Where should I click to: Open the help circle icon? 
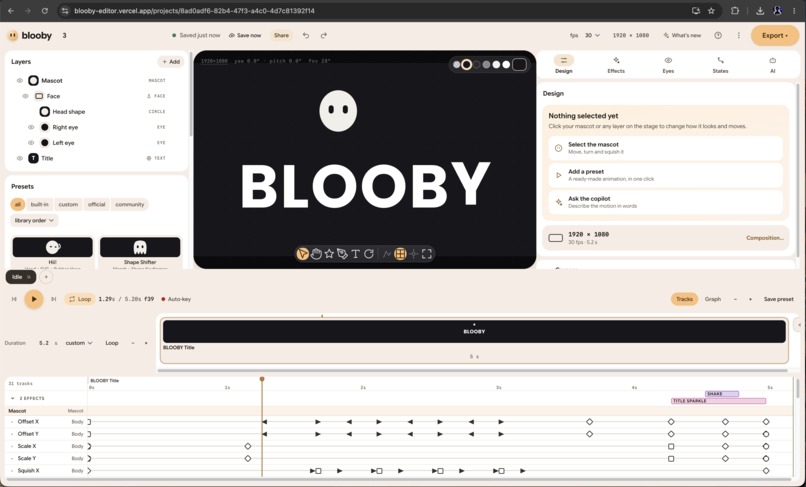(x=718, y=35)
